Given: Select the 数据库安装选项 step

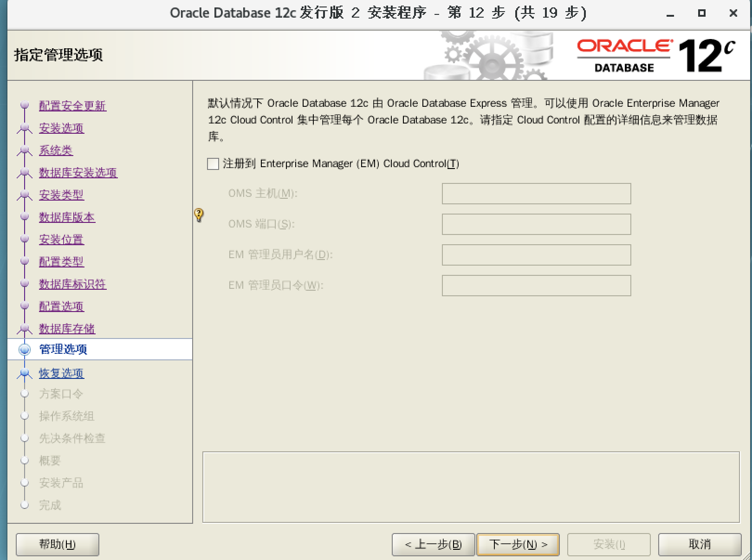Looking at the screenshot, I should pos(78,173).
